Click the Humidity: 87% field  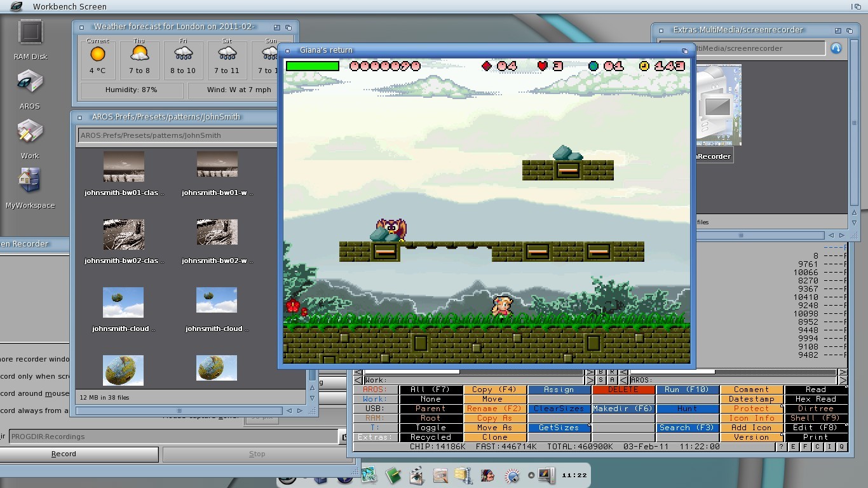(x=132, y=90)
